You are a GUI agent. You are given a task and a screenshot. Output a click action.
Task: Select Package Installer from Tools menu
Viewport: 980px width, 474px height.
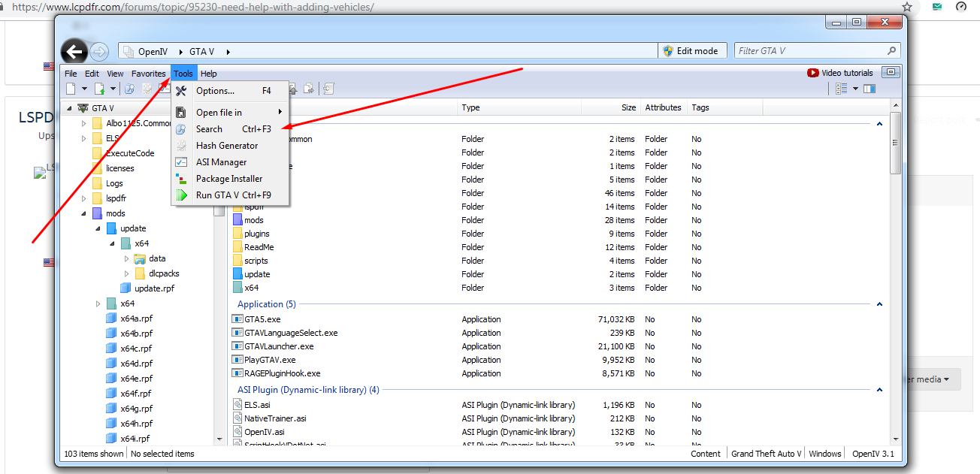point(229,179)
